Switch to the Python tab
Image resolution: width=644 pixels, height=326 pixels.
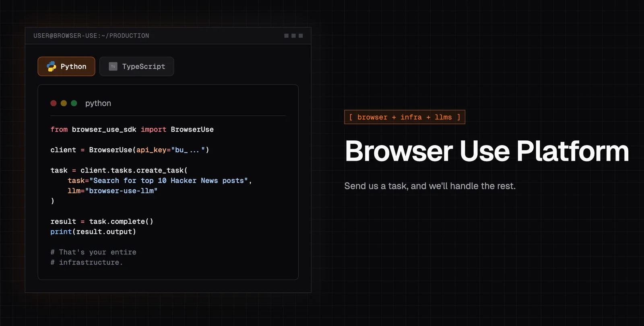(x=66, y=66)
